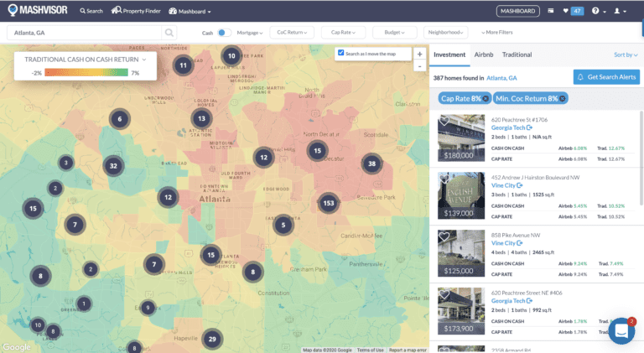Open the chat support bubble
The width and height of the screenshot is (644, 353).
621,332
